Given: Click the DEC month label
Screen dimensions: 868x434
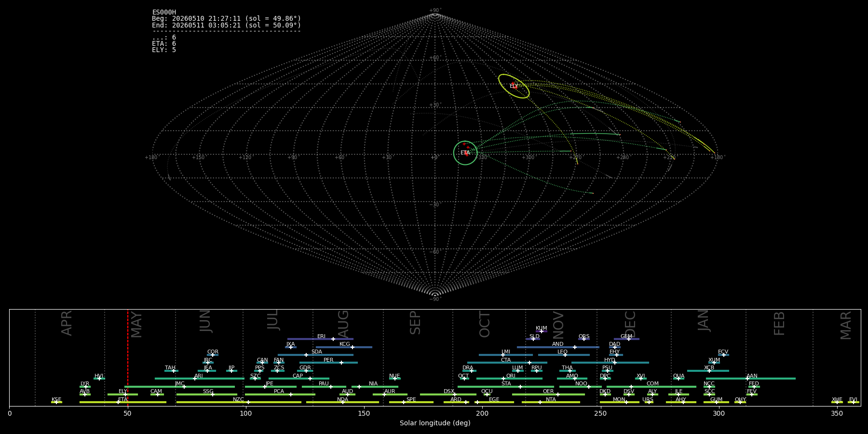Looking at the screenshot, I should pos(630,325).
